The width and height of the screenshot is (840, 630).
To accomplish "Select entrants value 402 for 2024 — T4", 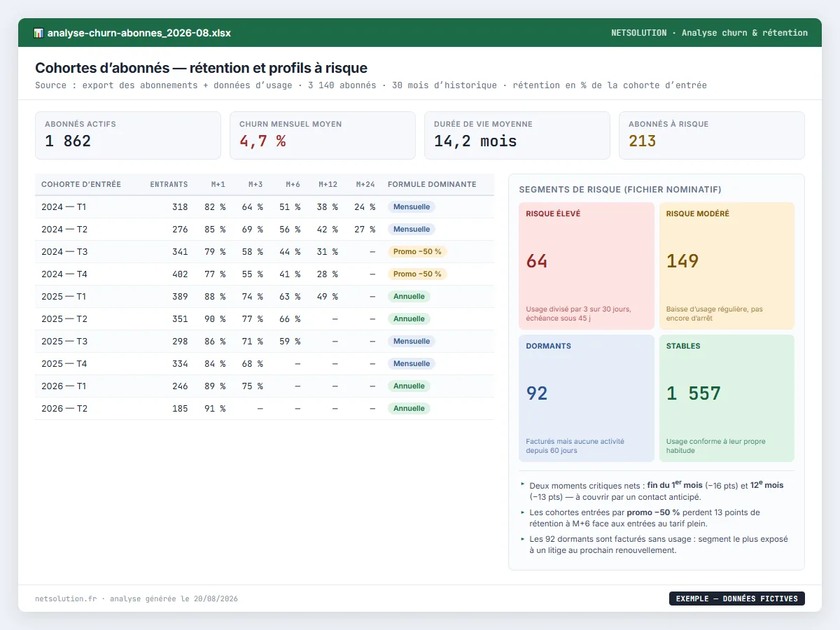I will (x=180, y=274).
